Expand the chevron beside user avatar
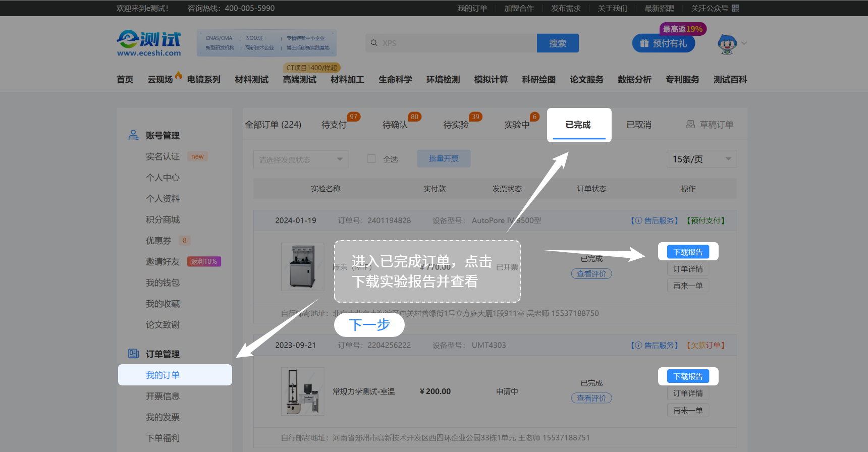 [x=744, y=43]
